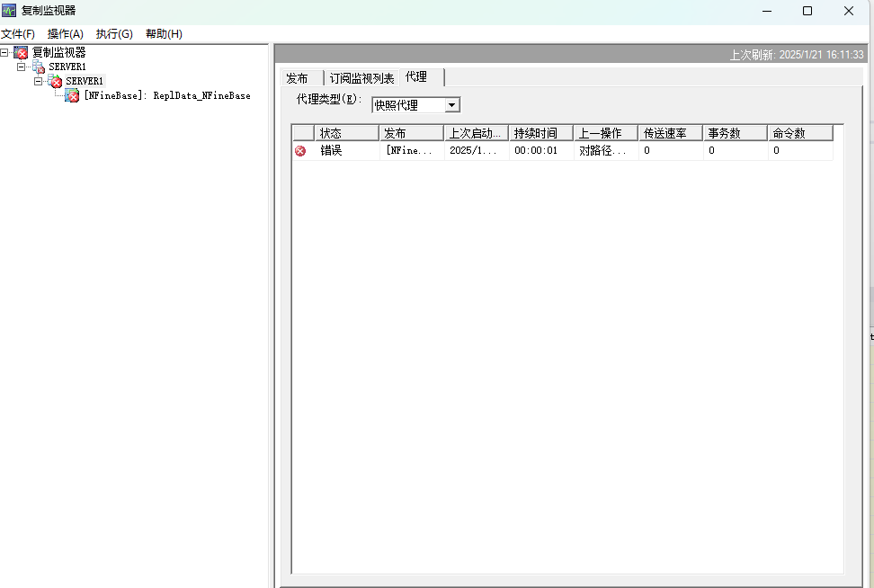Click the red error icon in agent row
874x588 pixels.
coord(300,150)
